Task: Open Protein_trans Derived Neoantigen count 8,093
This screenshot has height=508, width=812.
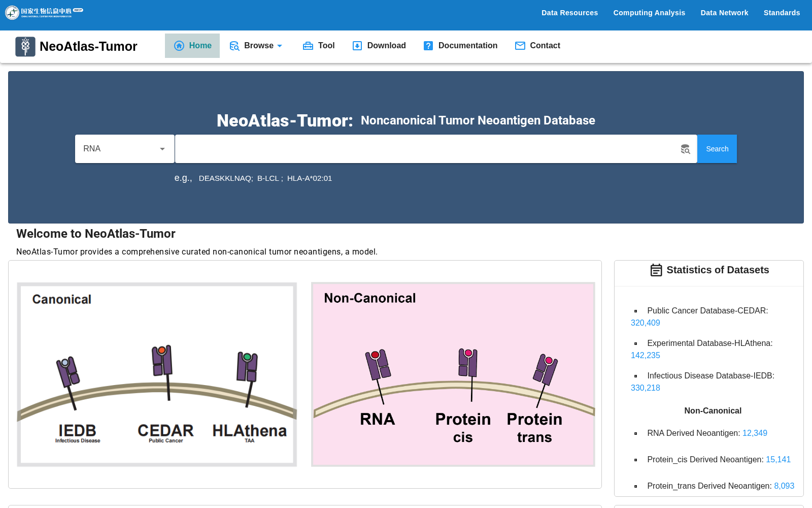Action: (x=784, y=486)
